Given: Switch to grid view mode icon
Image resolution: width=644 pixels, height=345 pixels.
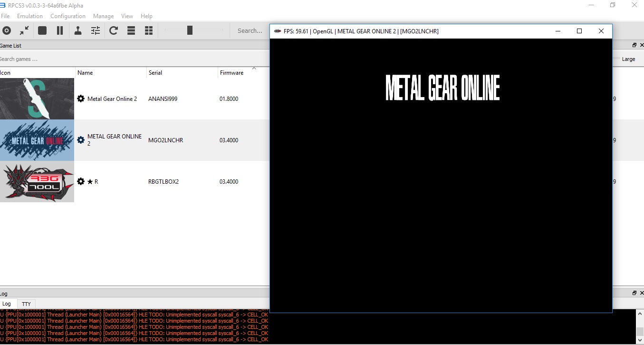Looking at the screenshot, I should coord(149,30).
